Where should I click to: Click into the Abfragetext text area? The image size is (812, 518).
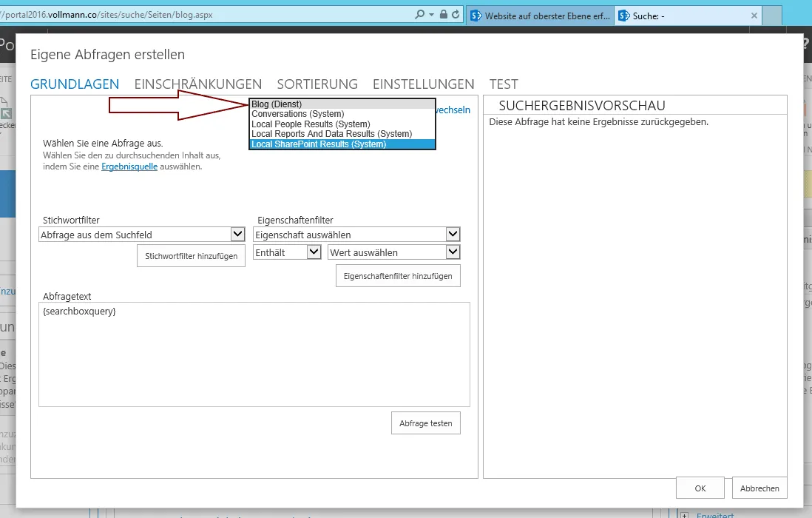pos(254,354)
